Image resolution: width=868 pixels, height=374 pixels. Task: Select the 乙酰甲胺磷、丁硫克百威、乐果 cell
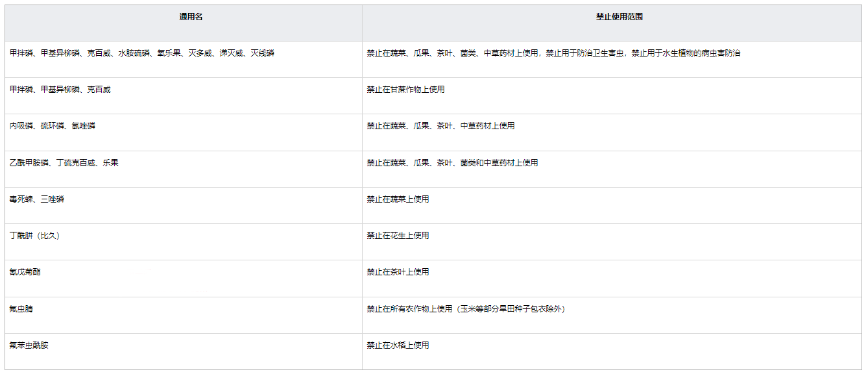click(64, 163)
